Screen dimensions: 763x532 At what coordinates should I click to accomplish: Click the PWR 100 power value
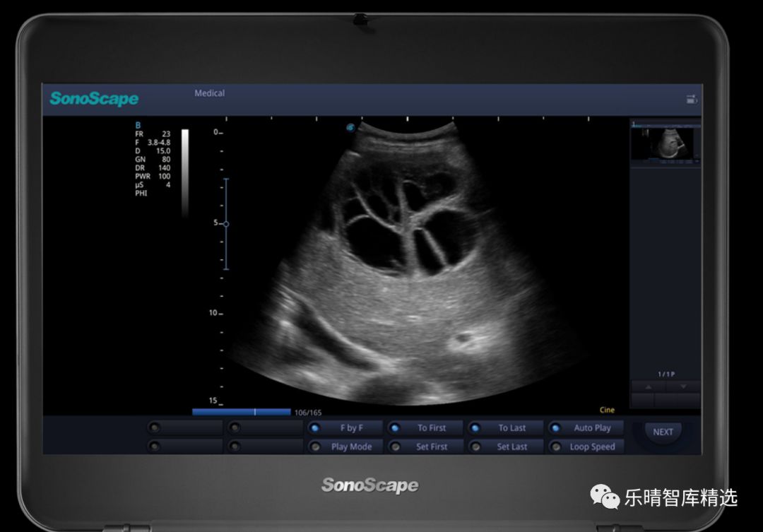[153, 176]
